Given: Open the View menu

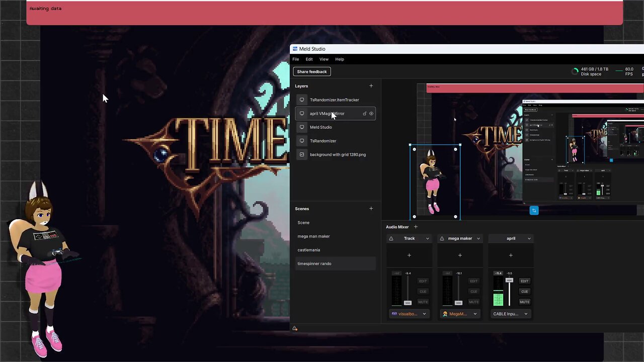Looking at the screenshot, I should coord(324,59).
